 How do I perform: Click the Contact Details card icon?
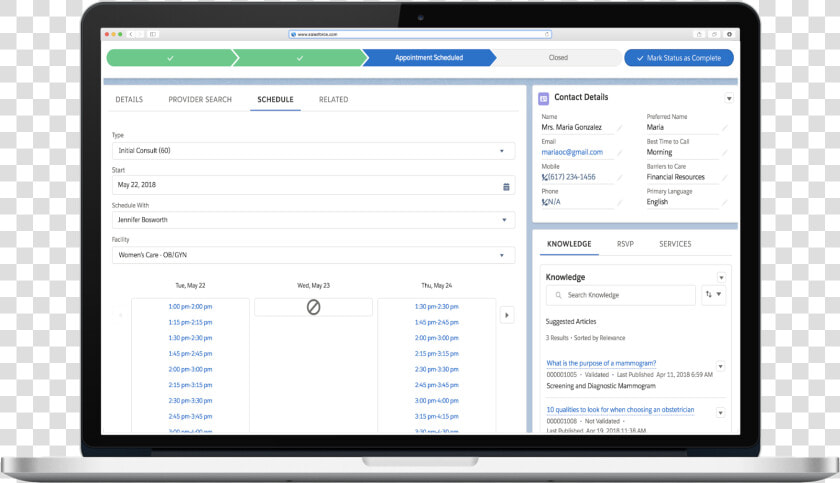pos(543,98)
